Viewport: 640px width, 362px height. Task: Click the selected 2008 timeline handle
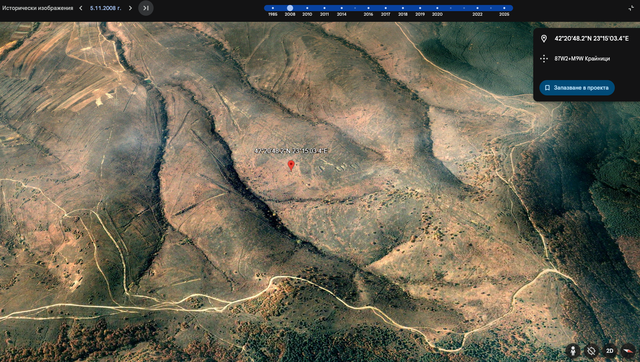click(290, 8)
